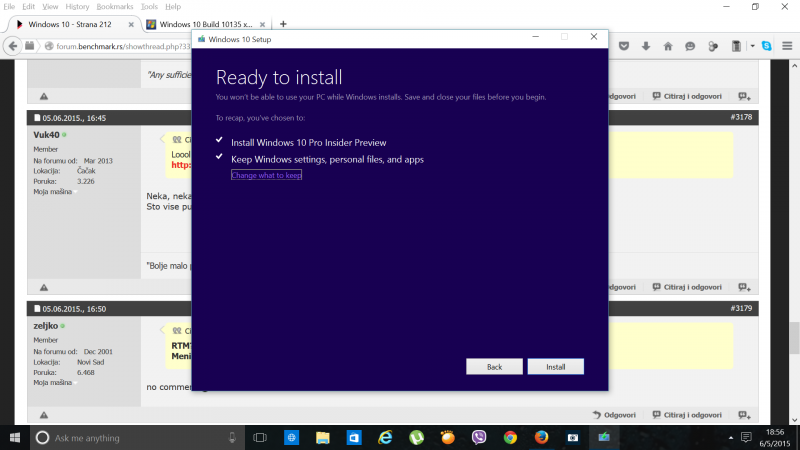The width and height of the screenshot is (800, 450).
Task: Click the page vertical scrollbar thumb
Action: 794,338
